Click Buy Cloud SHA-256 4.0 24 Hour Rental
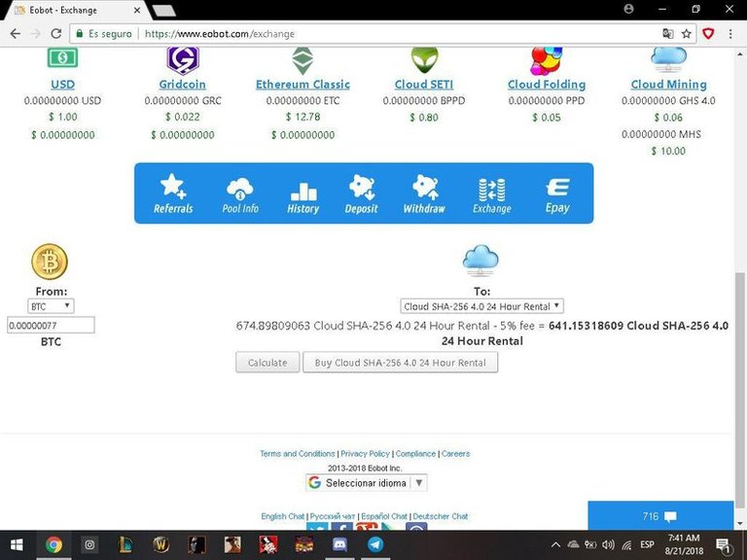The width and height of the screenshot is (747, 560). [400, 363]
